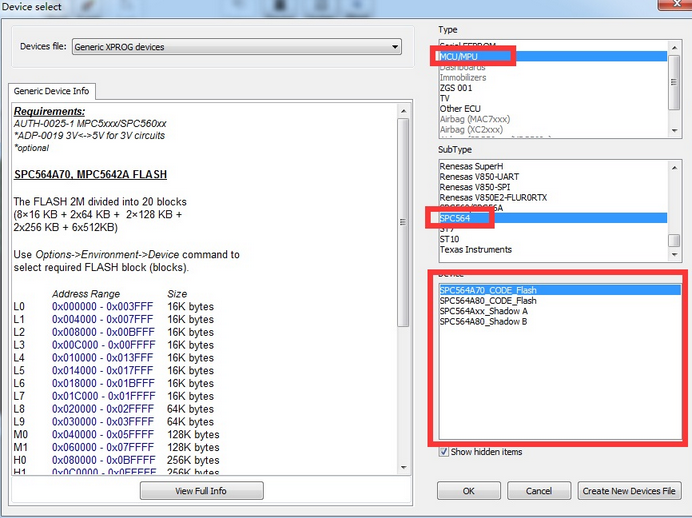The width and height of the screenshot is (692, 518).
Task: Close the Device select dialog
Action: 675,4
